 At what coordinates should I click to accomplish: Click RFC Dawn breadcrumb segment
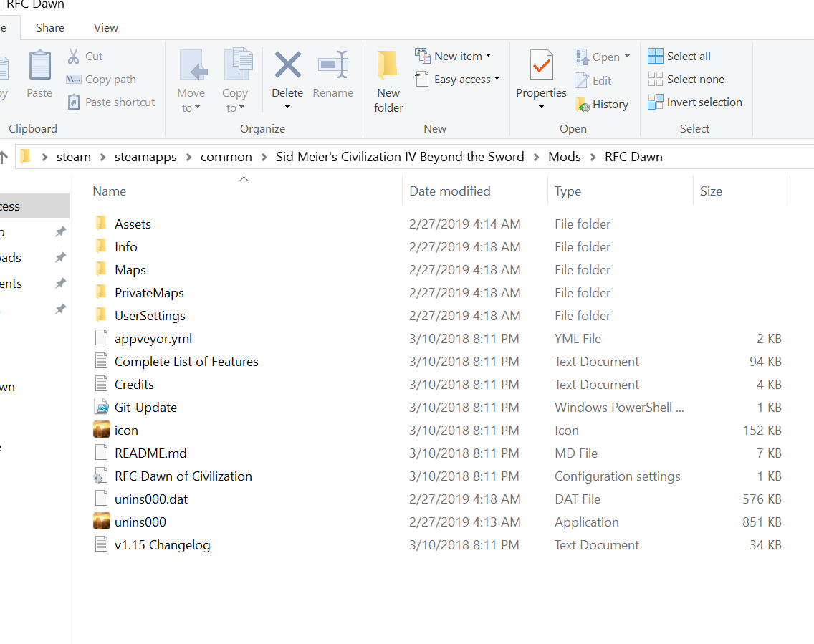pos(633,157)
